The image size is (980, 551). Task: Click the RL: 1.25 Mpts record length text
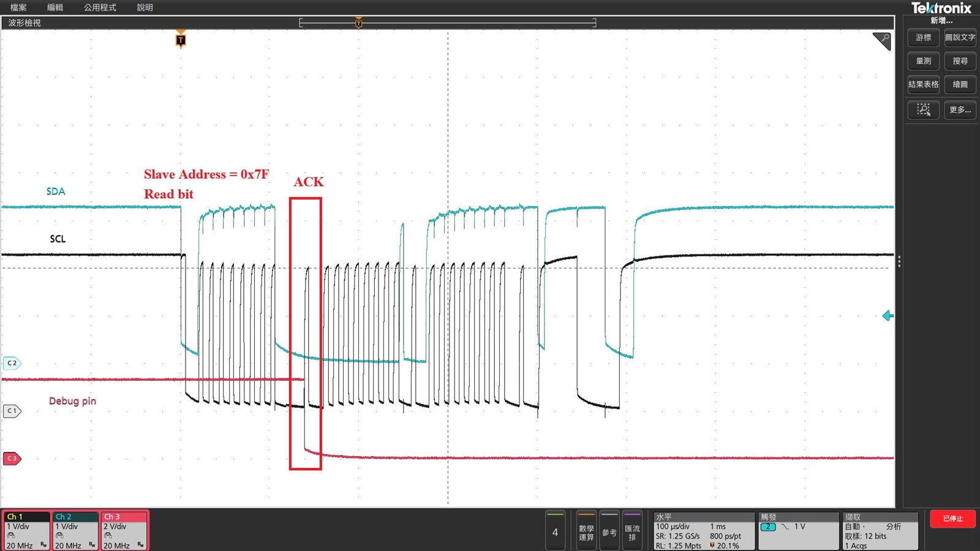coord(679,545)
